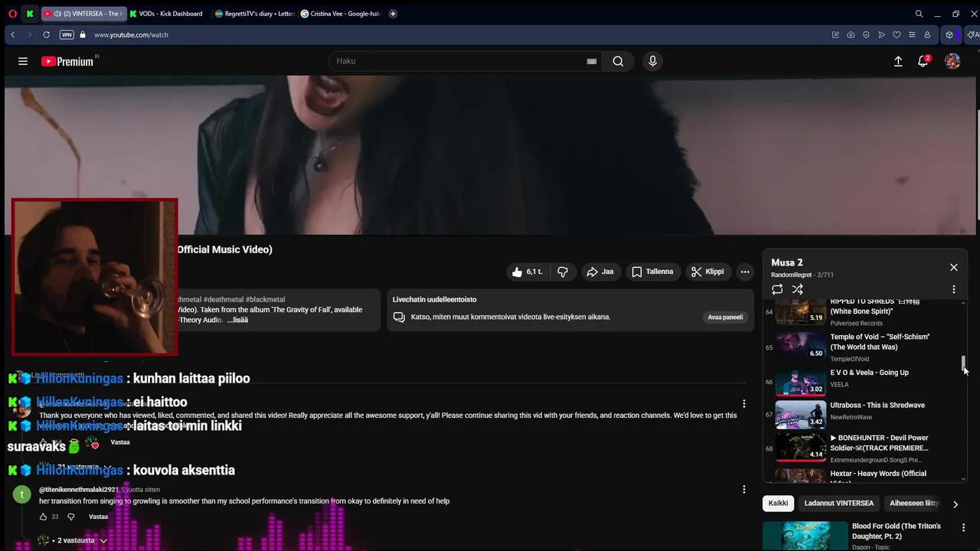This screenshot has width=980, height=551.
Task: Start voice search with the microphone
Action: pyautogui.click(x=652, y=61)
